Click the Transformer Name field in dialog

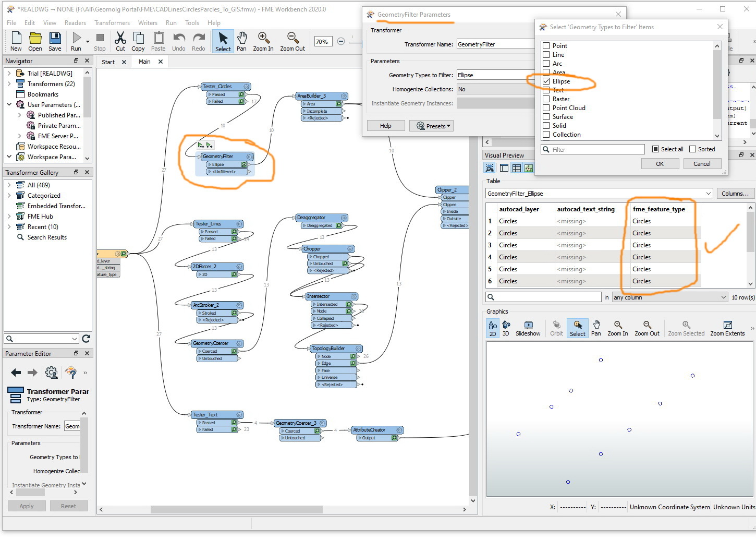coord(495,44)
